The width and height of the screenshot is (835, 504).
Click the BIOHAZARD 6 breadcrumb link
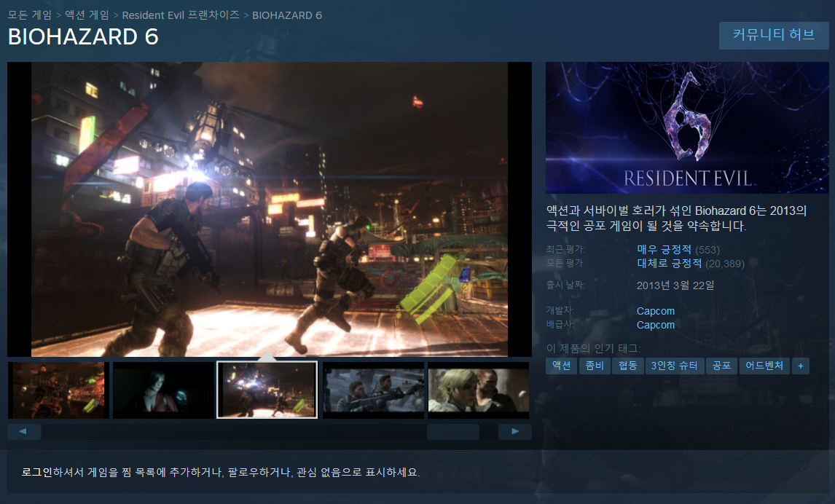[287, 15]
